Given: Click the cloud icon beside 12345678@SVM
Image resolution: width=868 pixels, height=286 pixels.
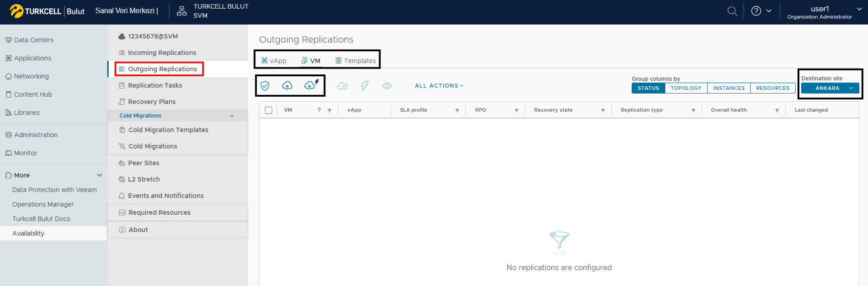Looking at the screenshot, I should click(122, 36).
